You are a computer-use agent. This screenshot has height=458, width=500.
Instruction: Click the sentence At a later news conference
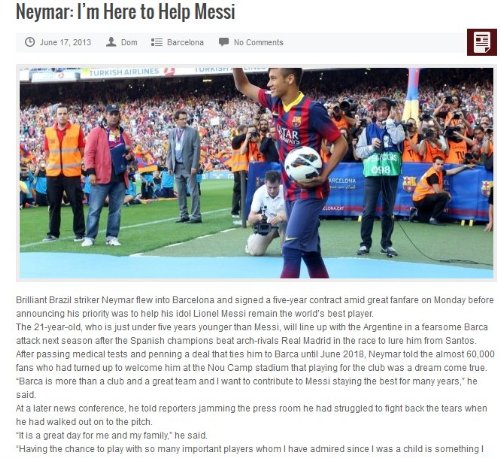tap(251, 415)
